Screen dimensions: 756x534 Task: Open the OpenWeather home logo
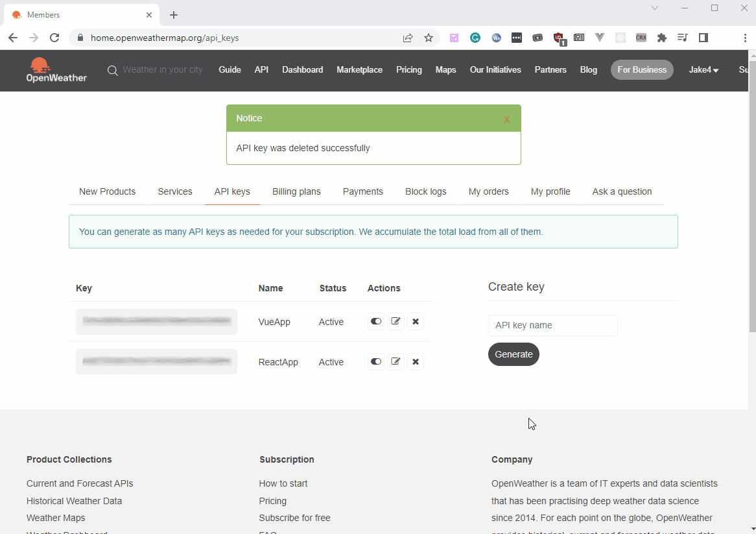56,70
